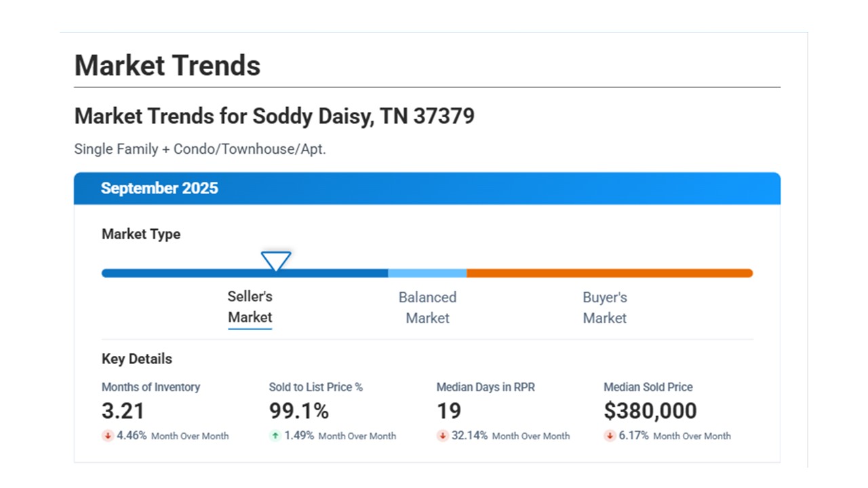Click the Median Days in RPR label
The image size is (868, 488).
coord(486,387)
